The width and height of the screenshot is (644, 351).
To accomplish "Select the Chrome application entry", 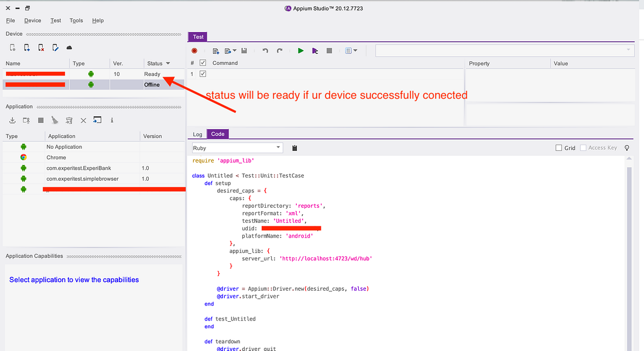I will (56, 157).
